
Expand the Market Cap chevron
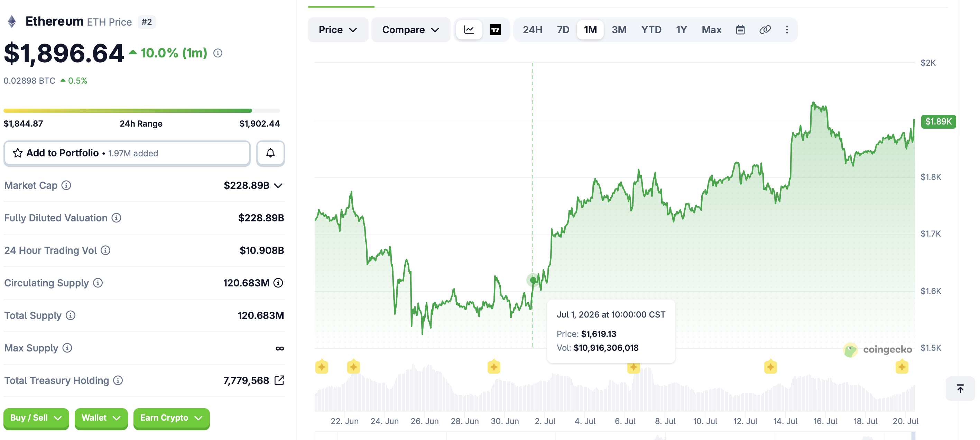pos(278,186)
